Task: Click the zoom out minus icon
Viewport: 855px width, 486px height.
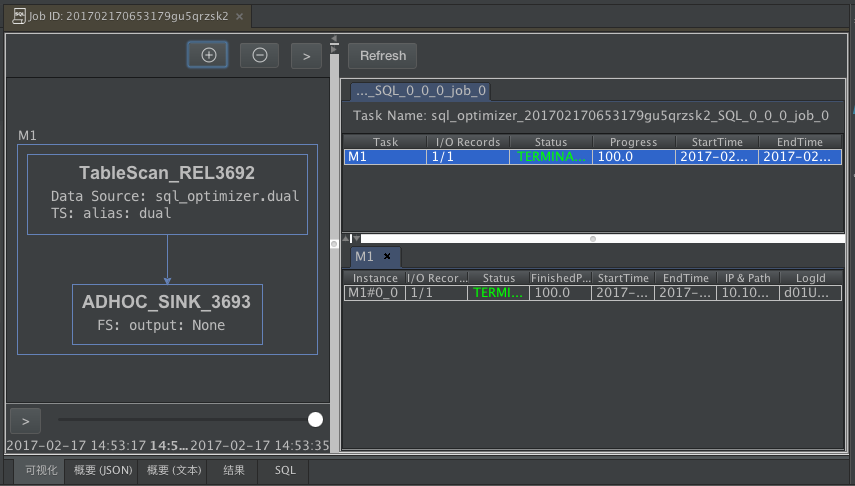Action: [x=260, y=55]
